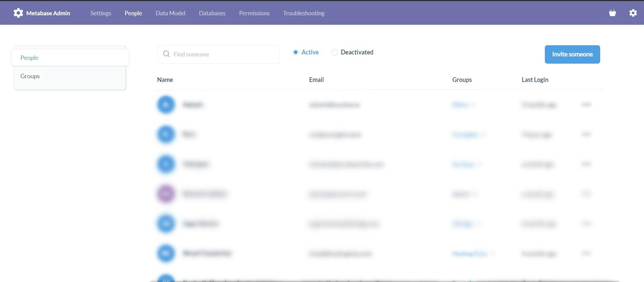Viewport: 644px width, 282px height.
Task: Open the Permissions tab in the top navigation
Action: pos(254,13)
